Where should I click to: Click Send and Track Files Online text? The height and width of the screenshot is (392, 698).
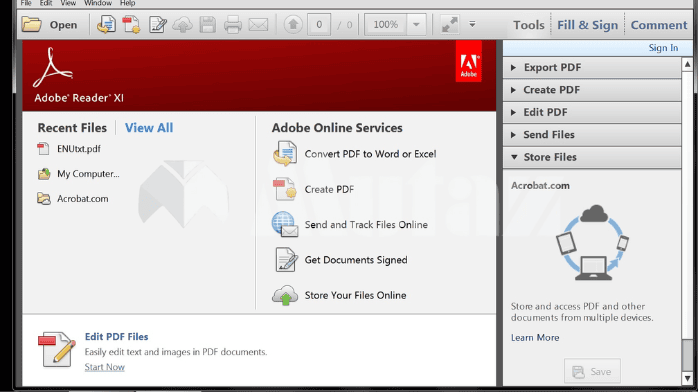(366, 225)
